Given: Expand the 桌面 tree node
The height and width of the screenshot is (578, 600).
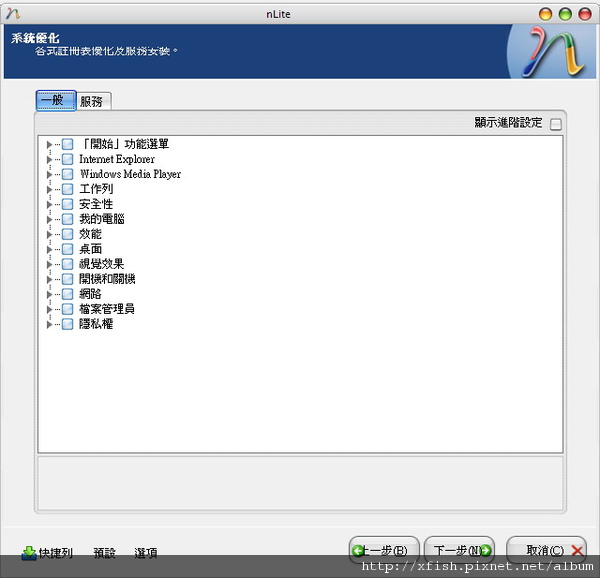Looking at the screenshot, I should [x=49, y=249].
